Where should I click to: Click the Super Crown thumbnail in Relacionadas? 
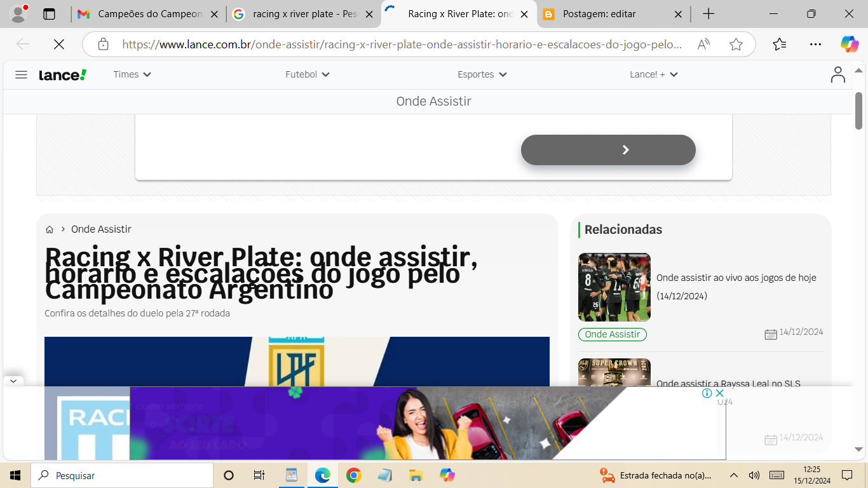tap(614, 372)
